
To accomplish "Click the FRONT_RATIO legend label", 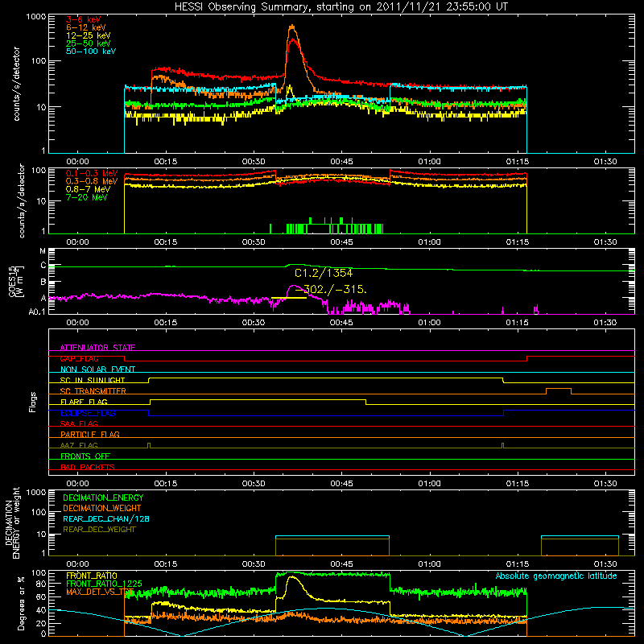I will click(x=92, y=576).
